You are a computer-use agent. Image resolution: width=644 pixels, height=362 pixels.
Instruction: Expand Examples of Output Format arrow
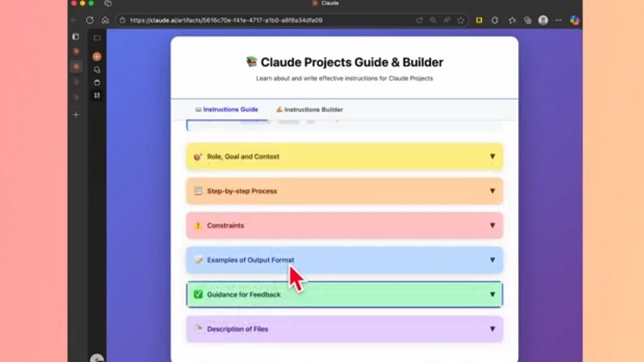pos(492,259)
